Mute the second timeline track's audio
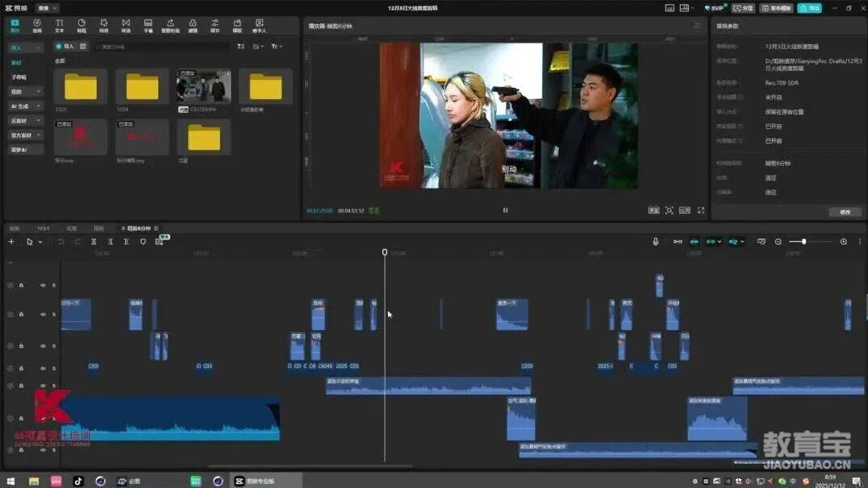 click(x=43, y=315)
